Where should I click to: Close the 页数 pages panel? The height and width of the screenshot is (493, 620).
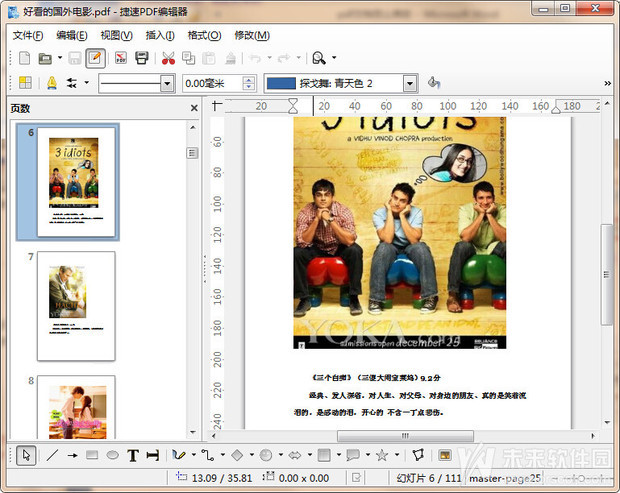(194, 108)
